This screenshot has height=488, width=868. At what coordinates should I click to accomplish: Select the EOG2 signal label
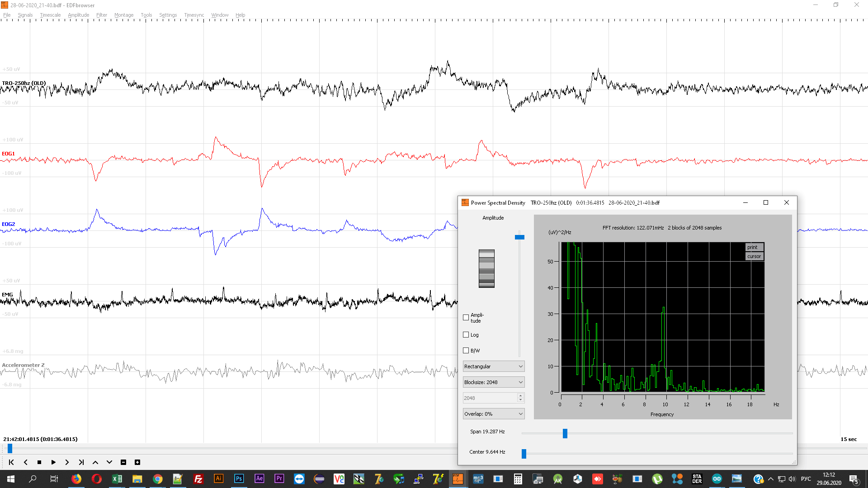9,224
